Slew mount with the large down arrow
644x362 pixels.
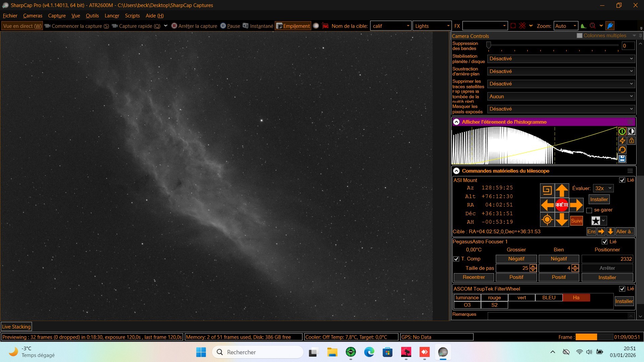pos(562,220)
